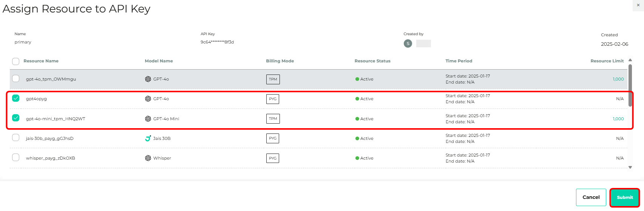Uncheck the gpt4opyg resource checkbox
The image size is (644, 211).
tap(15, 98)
